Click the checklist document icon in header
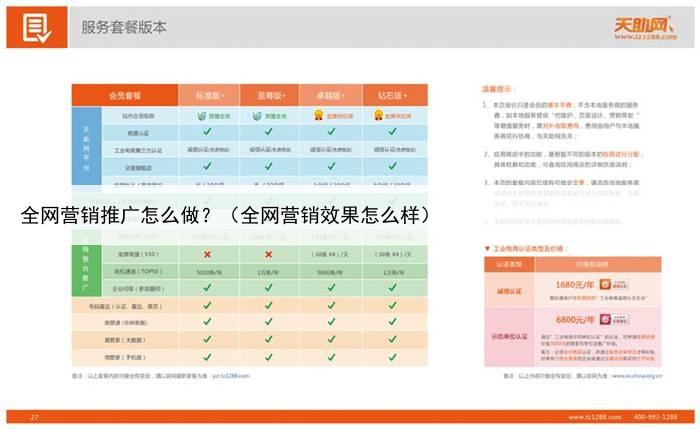Screen dimensions: 700x429 coord(37,27)
